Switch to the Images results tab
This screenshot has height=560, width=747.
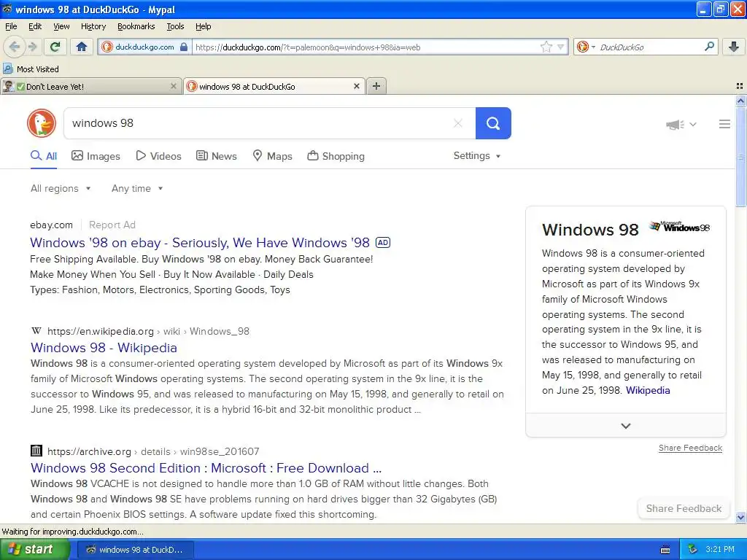pyautogui.click(x=96, y=156)
